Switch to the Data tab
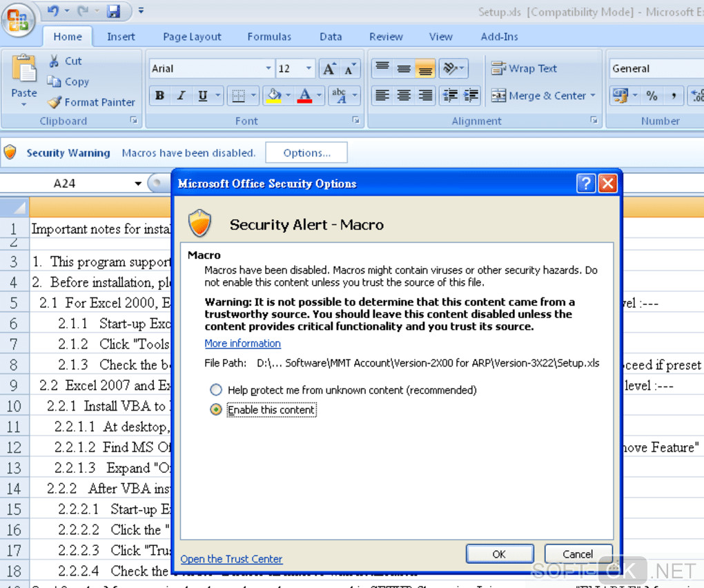704x588 pixels. (331, 37)
